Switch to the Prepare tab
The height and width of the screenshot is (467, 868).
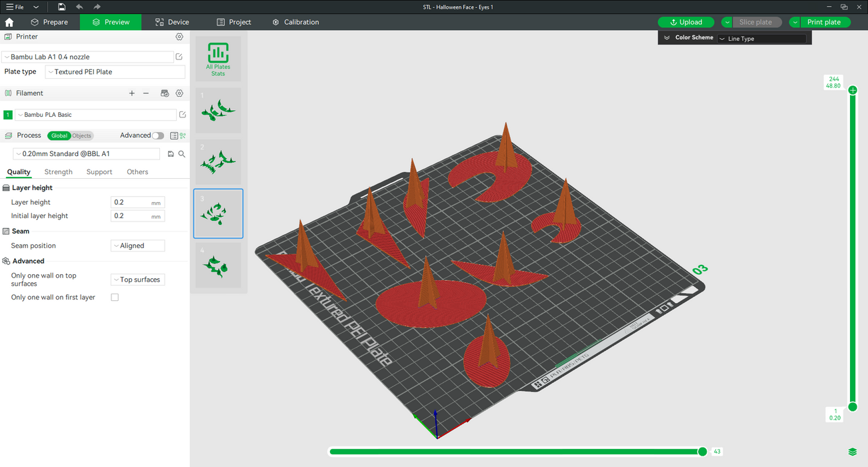pyautogui.click(x=49, y=22)
